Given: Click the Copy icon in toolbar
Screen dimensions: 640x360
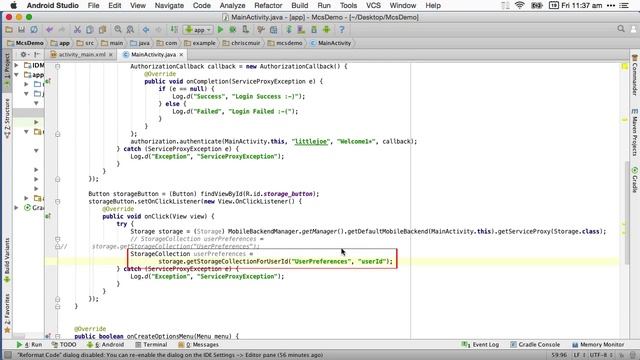Looking at the screenshot, I should [90, 29].
